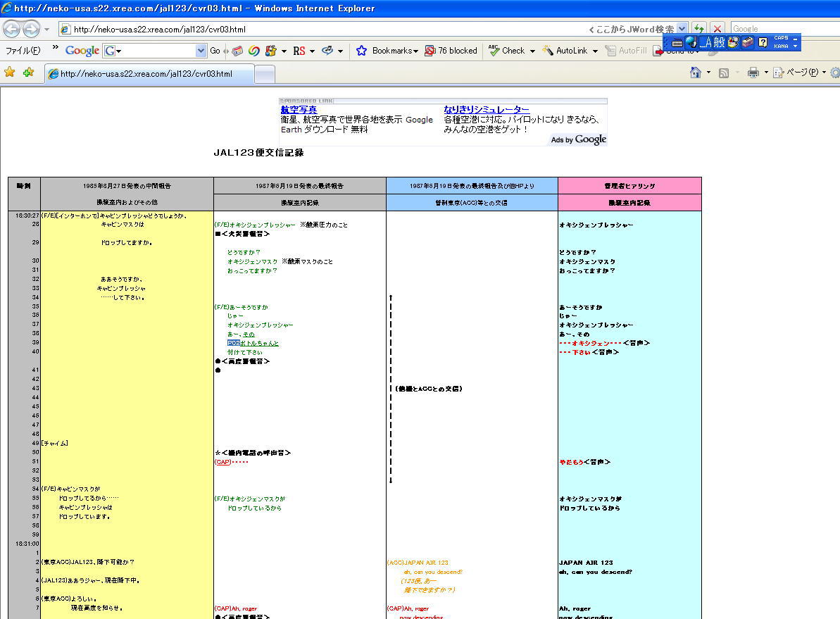This screenshot has width=840, height=619.
Task: Expand the address bar URL dropdown
Action: [x=682, y=28]
